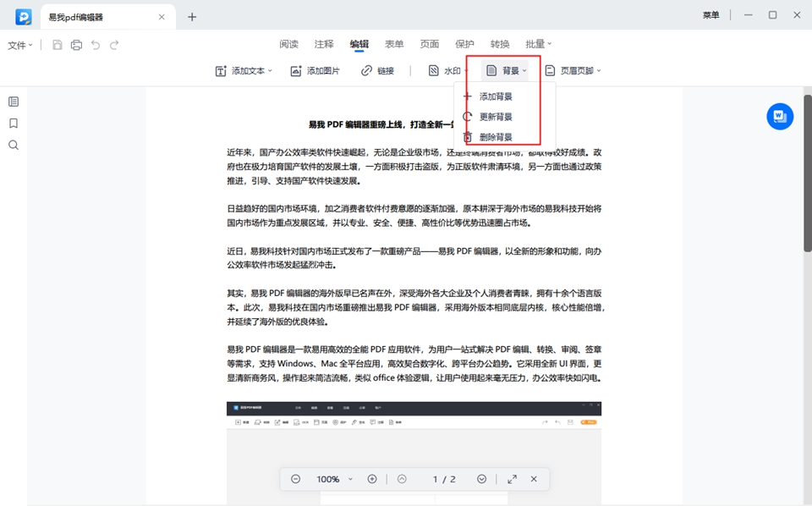Viewport: 812px width, 506px height.
Task: Redo the last action
Action: tap(114, 45)
